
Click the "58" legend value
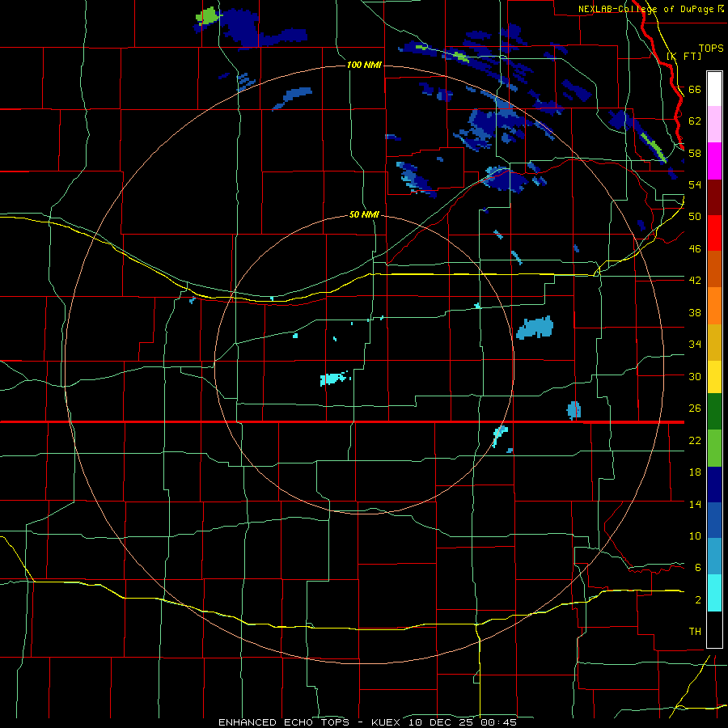point(695,153)
